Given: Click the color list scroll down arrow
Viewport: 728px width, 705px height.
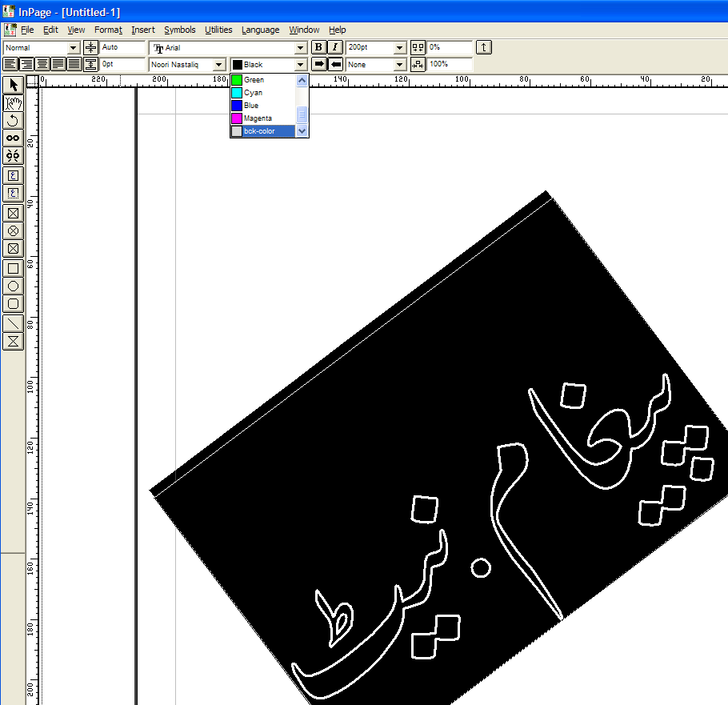Looking at the screenshot, I should pyautogui.click(x=302, y=130).
